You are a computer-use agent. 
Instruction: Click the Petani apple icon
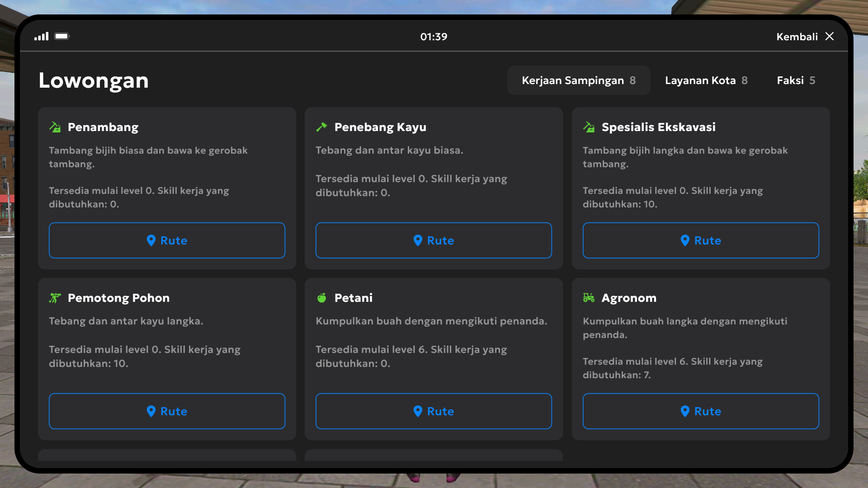tap(321, 298)
